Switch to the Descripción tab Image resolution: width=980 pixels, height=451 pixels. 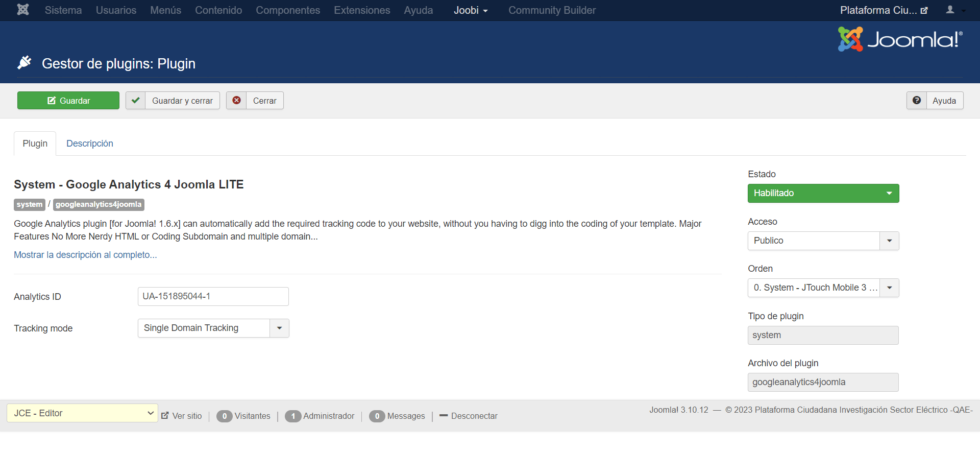90,144
